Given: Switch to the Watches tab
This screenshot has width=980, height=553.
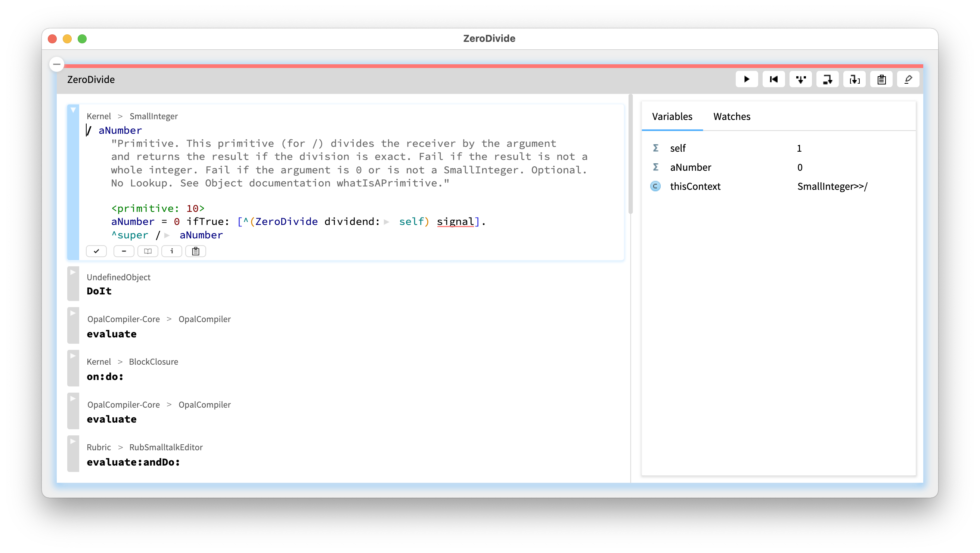Looking at the screenshot, I should [732, 117].
